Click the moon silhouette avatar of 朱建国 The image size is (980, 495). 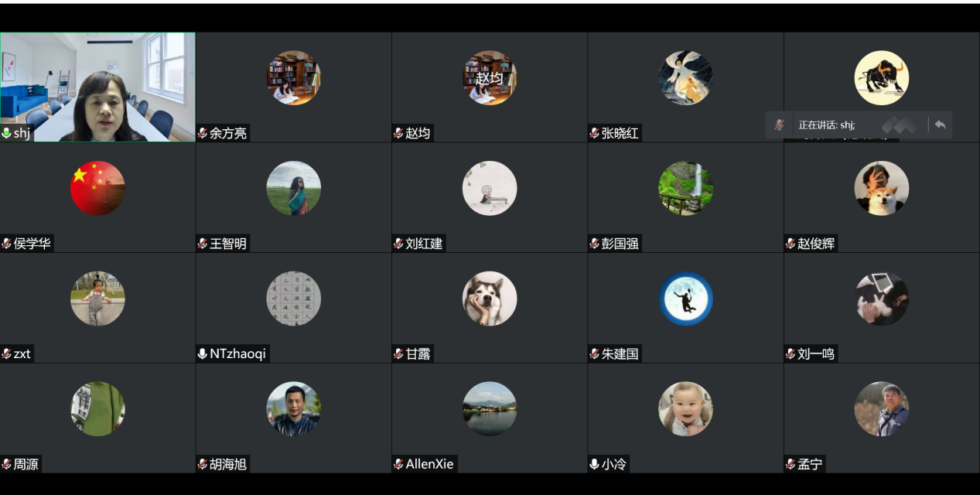tap(685, 299)
